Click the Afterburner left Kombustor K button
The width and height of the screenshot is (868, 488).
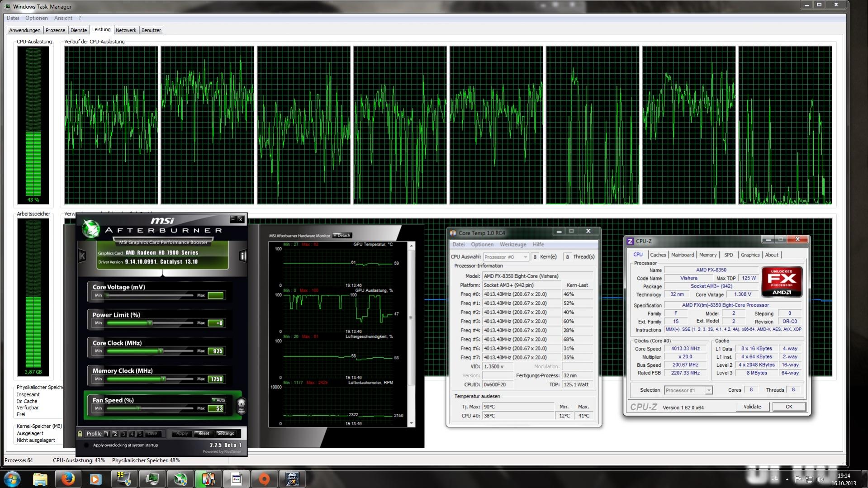(x=82, y=256)
